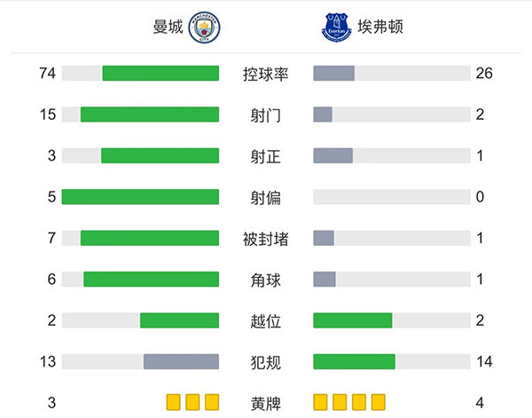Click Everton's gray possession bar
532x418 pixels.
[x=334, y=74]
